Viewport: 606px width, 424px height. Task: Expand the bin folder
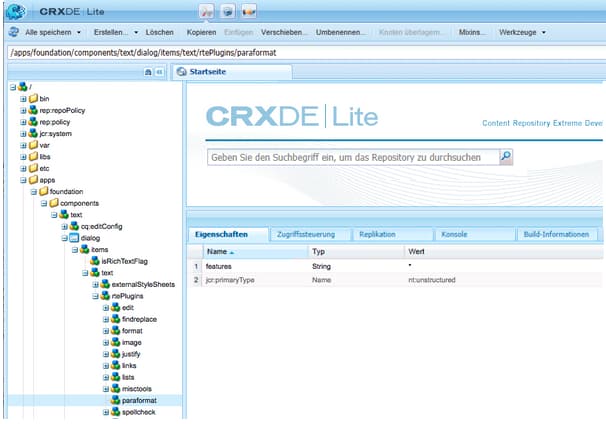(23, 99)
